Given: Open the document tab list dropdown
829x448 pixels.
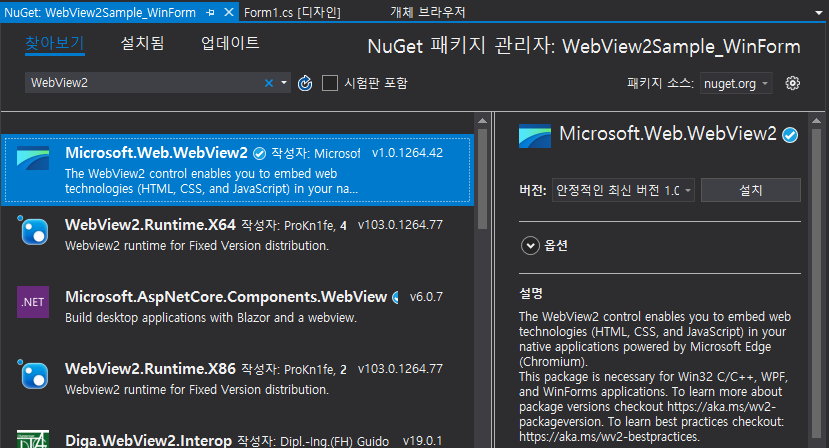Looking at the screenshot, I should [818, 13].
